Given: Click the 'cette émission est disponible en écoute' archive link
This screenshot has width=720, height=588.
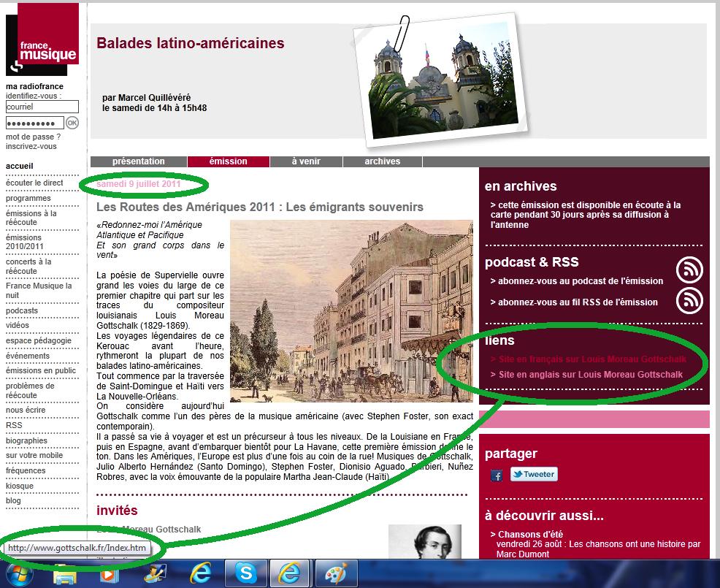Looking at the screenshot, I should [586, 215].
